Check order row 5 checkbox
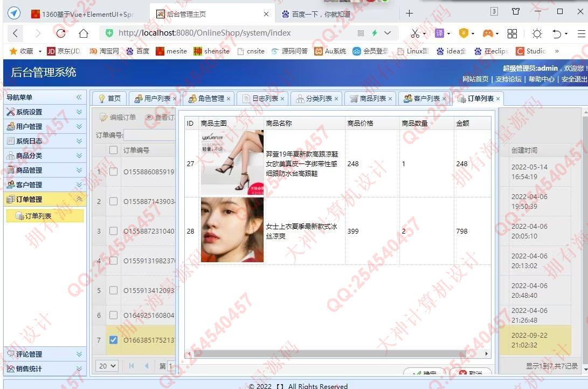This screenshot has height=389, width=588. tap(113, 290)
